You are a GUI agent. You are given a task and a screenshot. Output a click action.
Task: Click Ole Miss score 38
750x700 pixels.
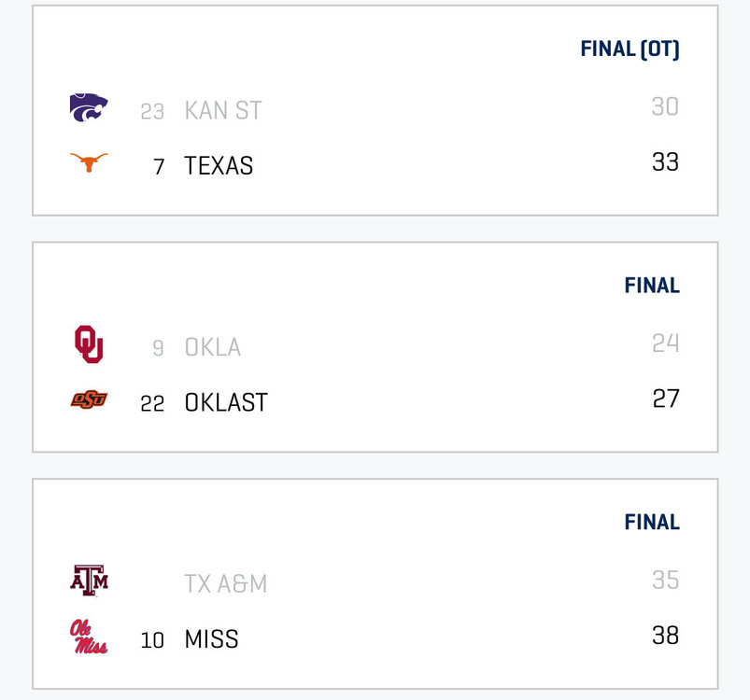coord(665,637)
